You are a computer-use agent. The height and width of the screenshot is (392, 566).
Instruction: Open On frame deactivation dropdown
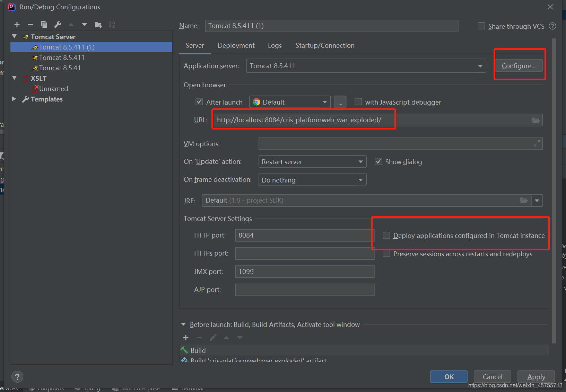click(312, 180)
